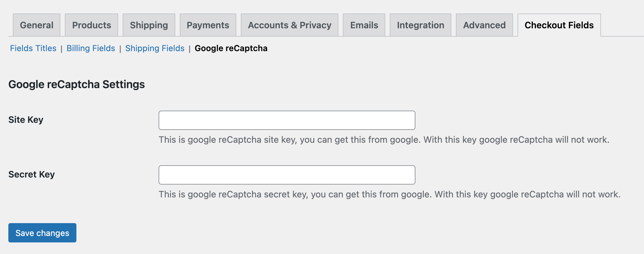Open the Fields Titles section link
Viewport: 644px width, 254px height.
pos(33,48)
